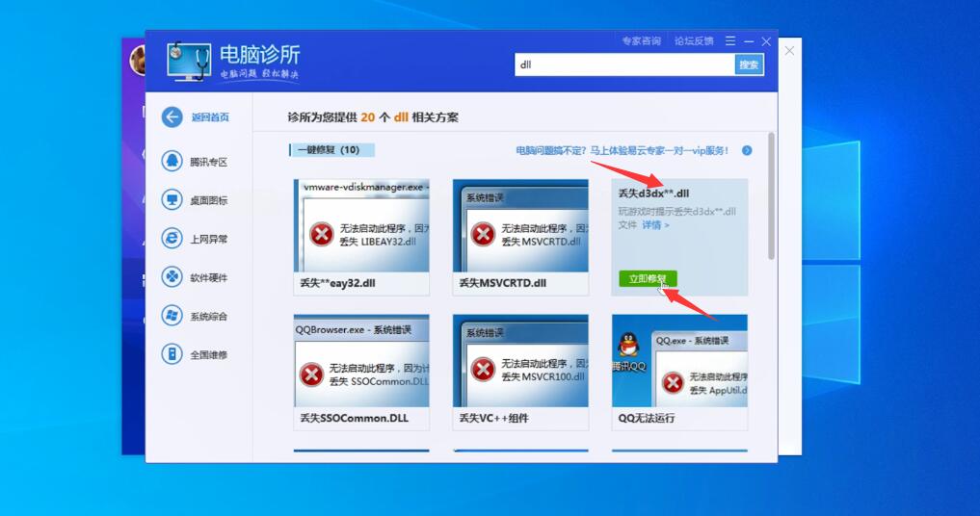Select the 桌面图标 monitor icon
The image size is (980, 516).
pos(172,200)
